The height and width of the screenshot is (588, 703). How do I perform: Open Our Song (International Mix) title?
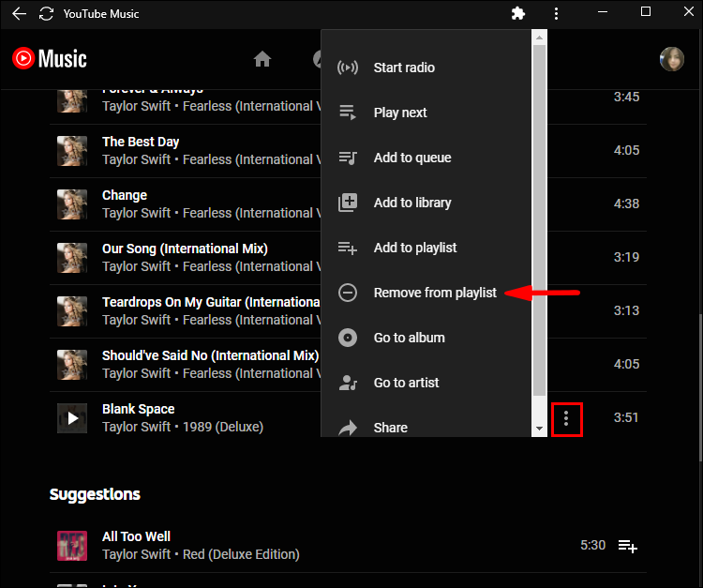185,249
